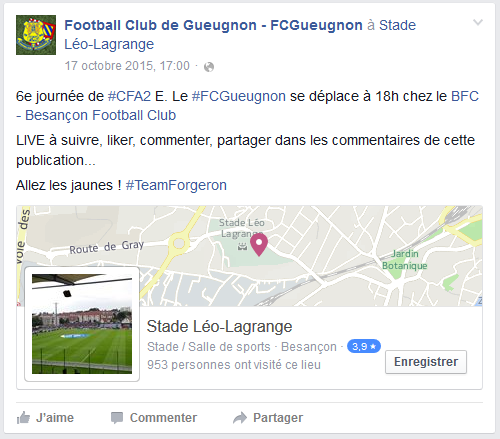The height and width of the screenshot is (439, 500).
Task: Click the 17 octobre 2015 timestamp
Action: 127,66
